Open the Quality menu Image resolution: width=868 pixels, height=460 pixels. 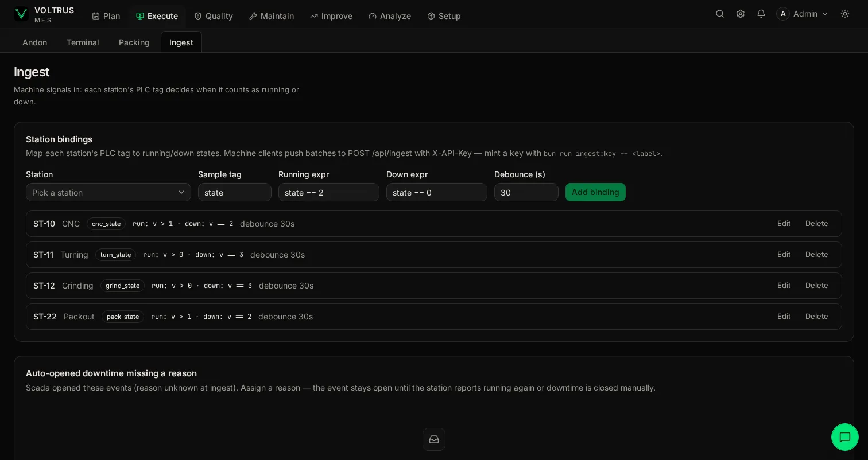(x=214, y=16)
